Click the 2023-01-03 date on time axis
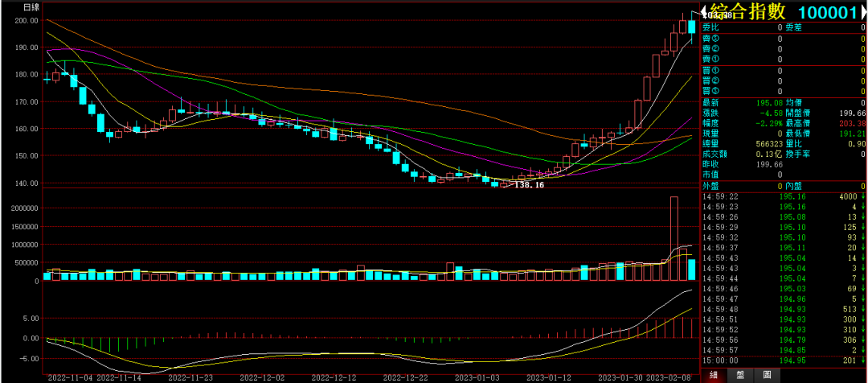Screen dimensions: 868x383 (x=477, y=377)
